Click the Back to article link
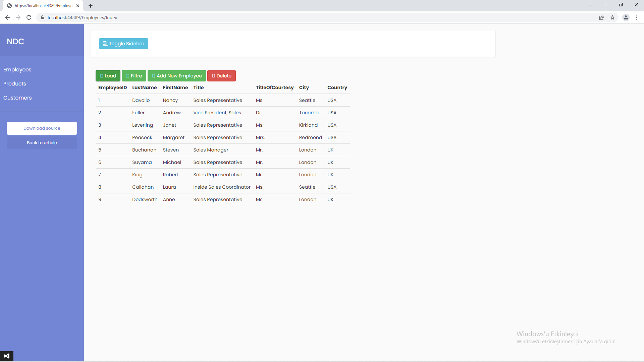The image size is (644, 362). [x=42, y=142]
